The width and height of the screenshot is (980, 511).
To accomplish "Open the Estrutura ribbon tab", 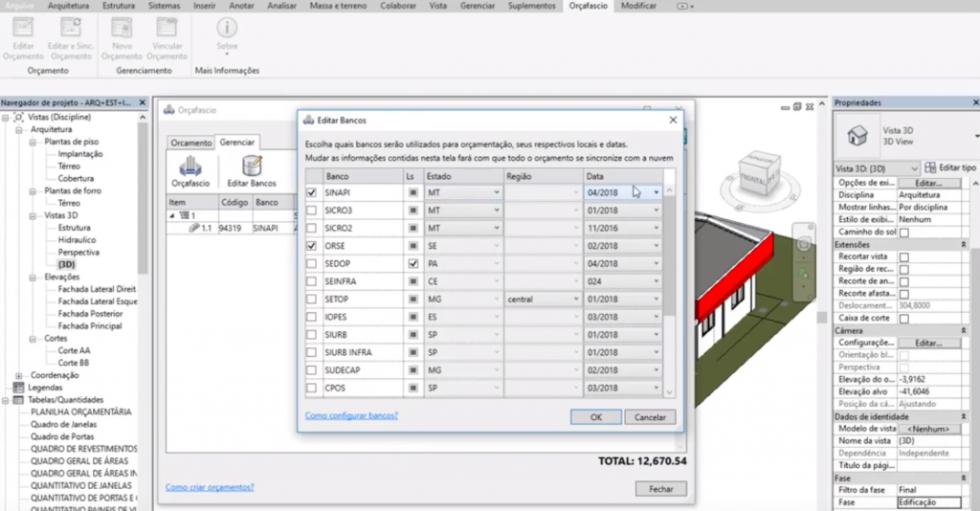I will 119,6.
